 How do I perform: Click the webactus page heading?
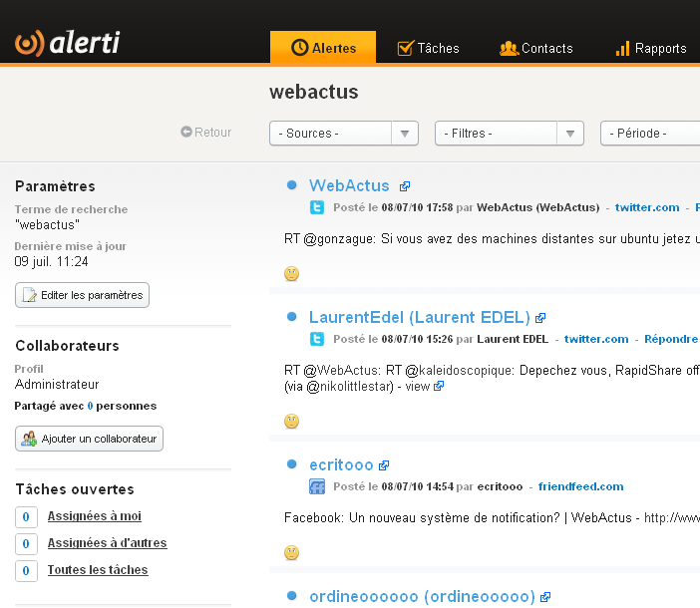point(314,92)
